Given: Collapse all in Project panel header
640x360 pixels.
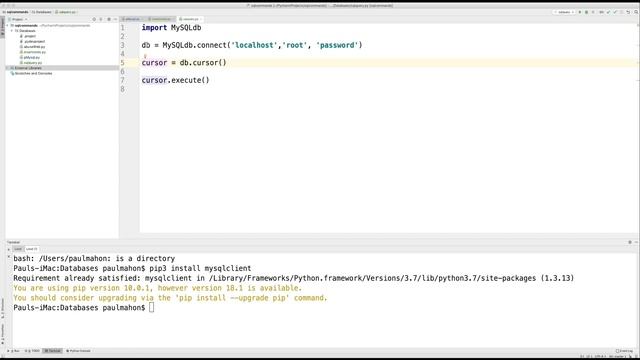Looking at the screenshot, I should 101,19.
